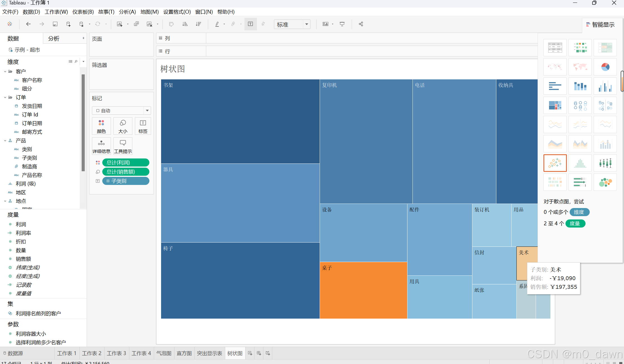Screen dimensions: 624x364
Task: Open the 分析(A) menu
Action: [127, 12]
